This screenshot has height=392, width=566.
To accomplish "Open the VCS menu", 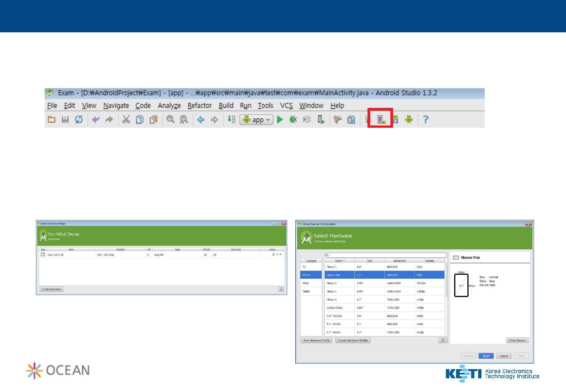I will (x=287, y=106).
